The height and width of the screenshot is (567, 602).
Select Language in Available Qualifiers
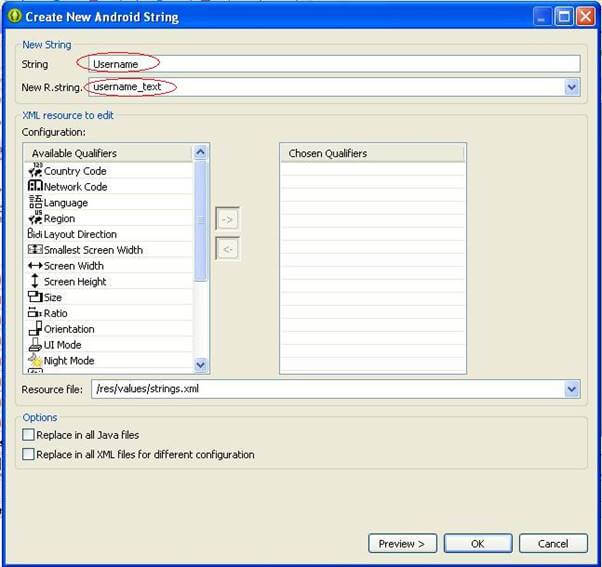pyautogui.click(x=108, y=202)
